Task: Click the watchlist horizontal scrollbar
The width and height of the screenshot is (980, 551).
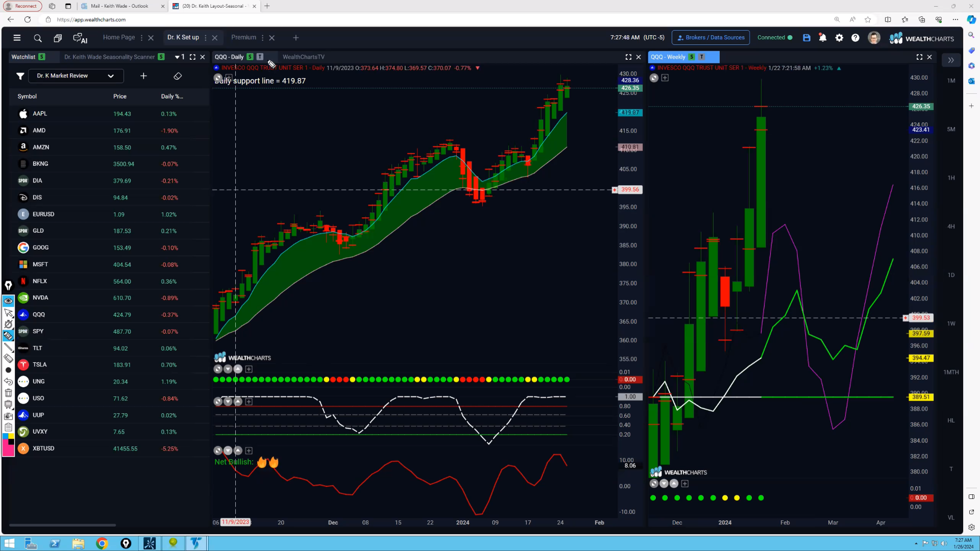Action: point(62,525)
